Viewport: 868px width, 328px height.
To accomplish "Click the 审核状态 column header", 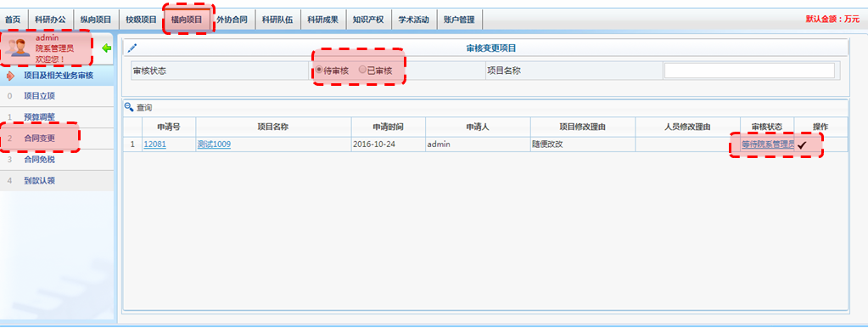I will 767,127.
